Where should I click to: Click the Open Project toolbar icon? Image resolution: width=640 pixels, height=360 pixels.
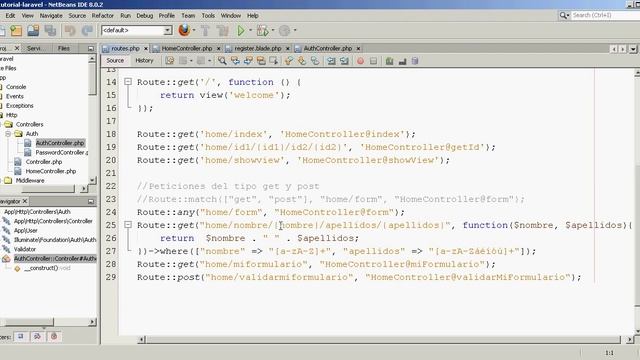33,31
